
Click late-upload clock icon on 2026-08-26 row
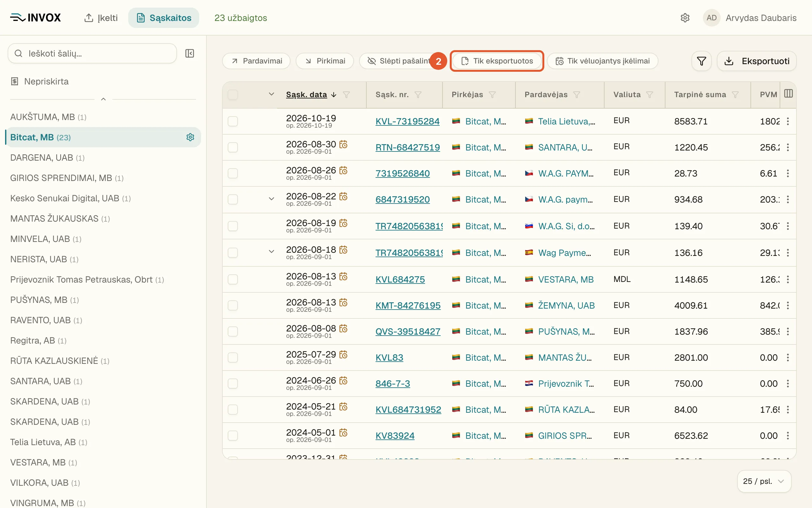click(x=343, y=170)
